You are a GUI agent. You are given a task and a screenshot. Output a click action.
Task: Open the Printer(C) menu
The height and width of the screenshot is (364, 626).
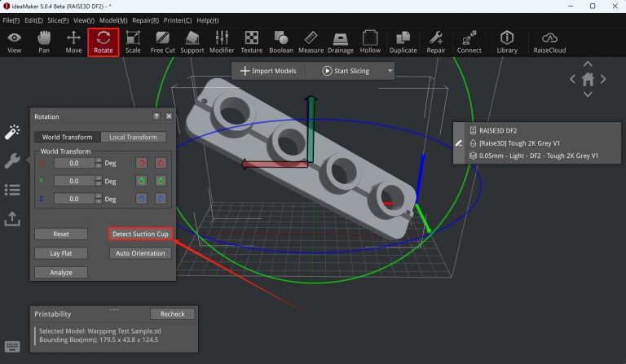tap(179, 20)
